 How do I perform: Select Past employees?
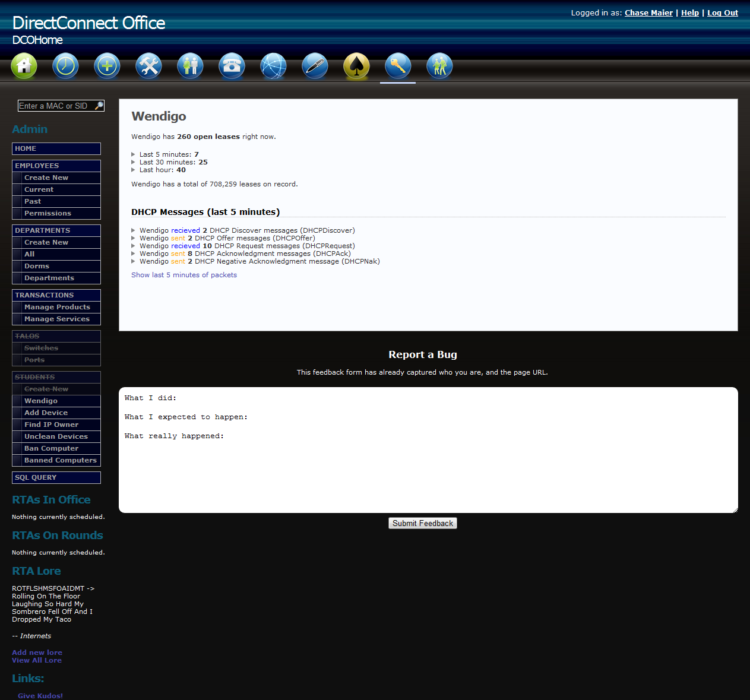[56, 201]
